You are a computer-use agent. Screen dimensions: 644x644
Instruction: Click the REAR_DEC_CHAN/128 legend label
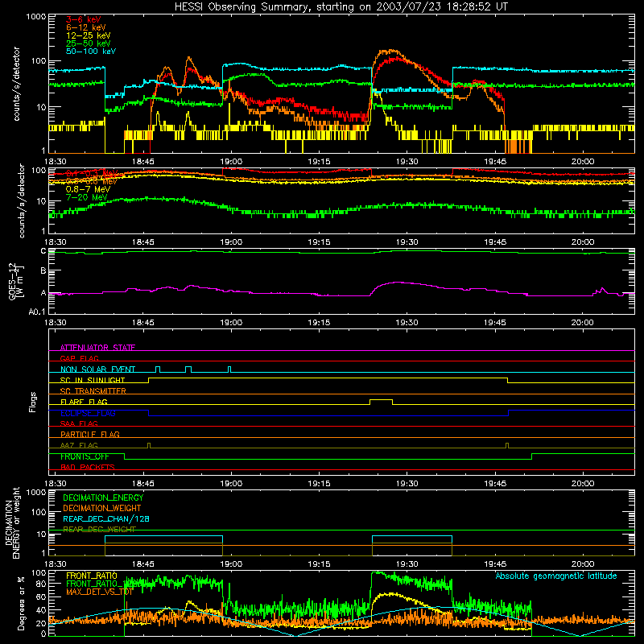(x=106, y=519)
